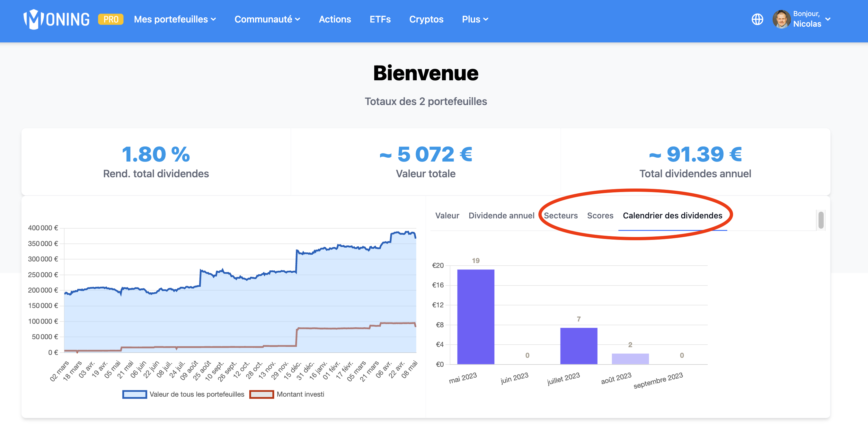Screen dimensions: 868x431
Task: Open the Cryptos page
Action: 426,19
